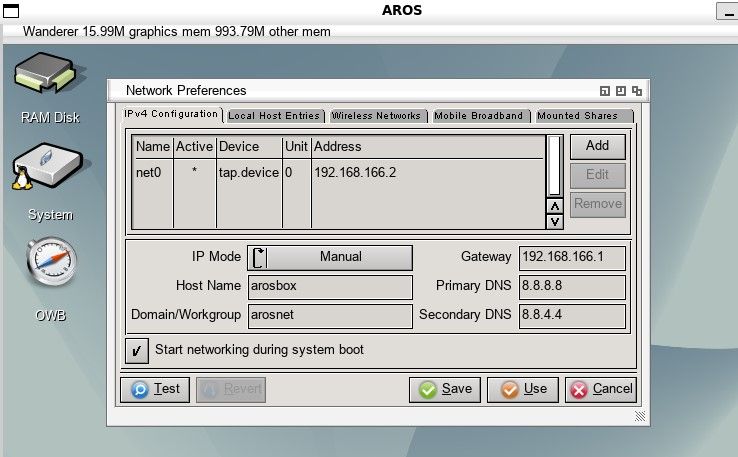Click the list scroll up arrow
This screenshot has height=457, width=738.
tap(554, 206)
